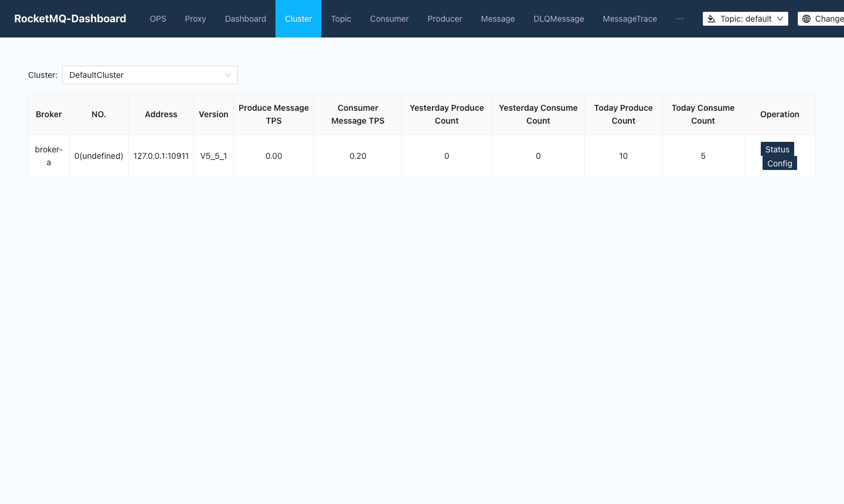The height and width of the screenshot is (504, 844).
Task: Click the globe language icon
Action: pos(806,19)
